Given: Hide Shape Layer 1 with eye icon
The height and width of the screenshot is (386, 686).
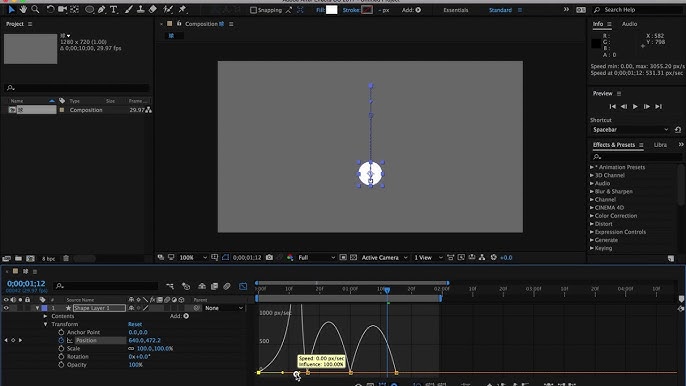Looking at the screenshot, I should click(x=6, y=308).
